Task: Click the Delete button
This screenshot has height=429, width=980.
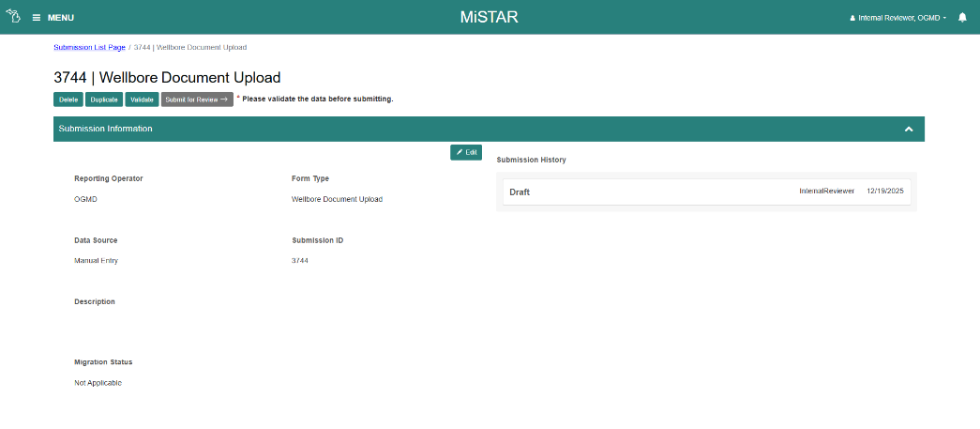Action: [68, 100]
